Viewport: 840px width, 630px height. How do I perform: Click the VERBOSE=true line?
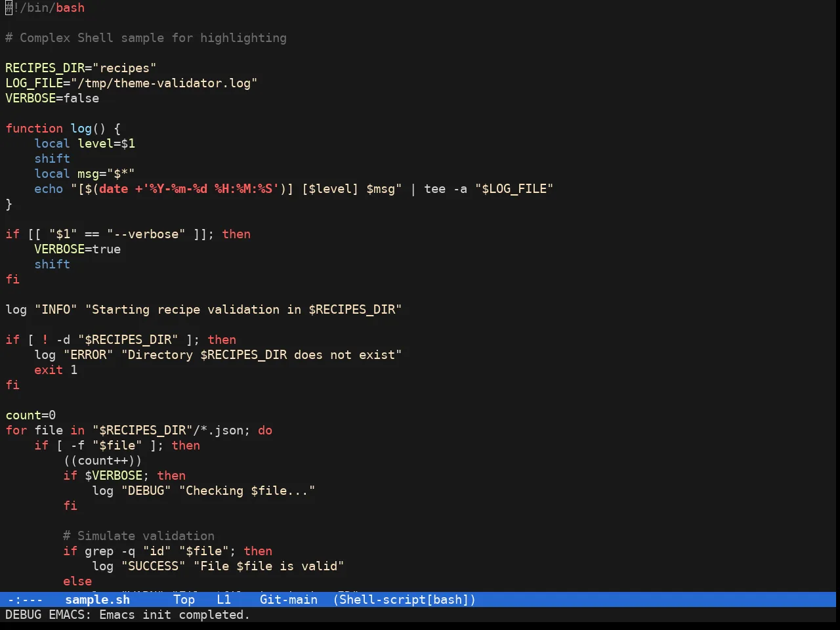click(77, 249)
